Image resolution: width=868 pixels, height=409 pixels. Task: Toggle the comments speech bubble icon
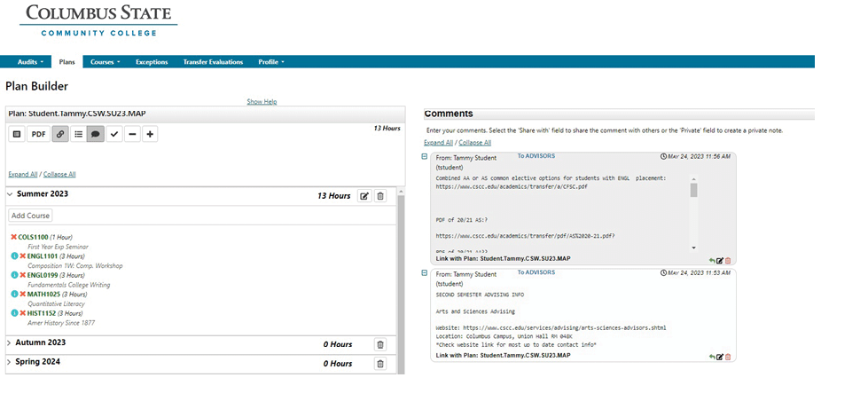96,134
